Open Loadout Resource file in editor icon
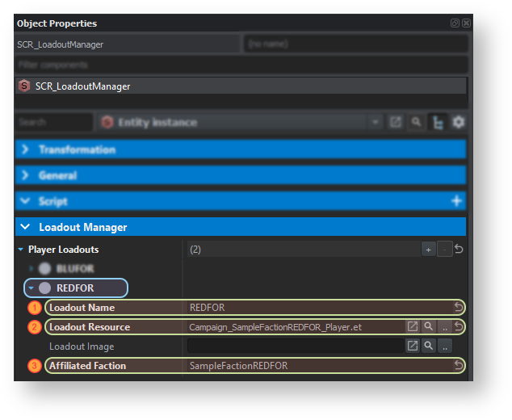Screen dimensions: 512x420 (413, 326)
